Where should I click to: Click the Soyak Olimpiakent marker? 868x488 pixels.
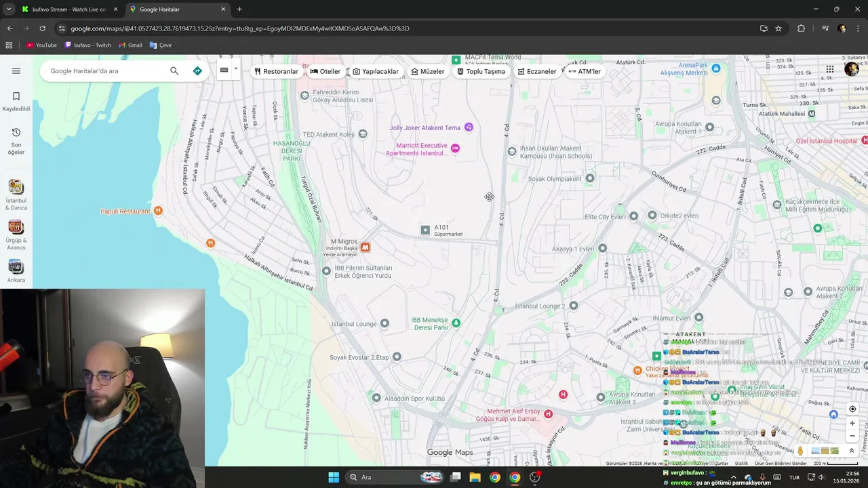click(x=590, y=178)
